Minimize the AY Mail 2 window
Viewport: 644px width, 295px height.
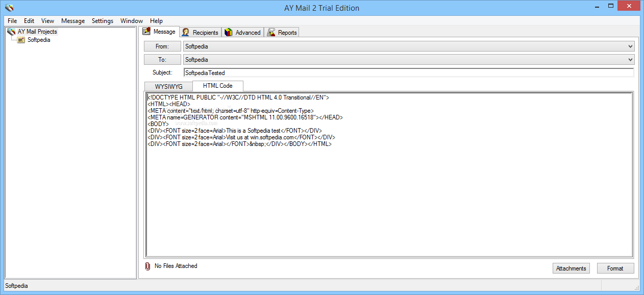click(x=597, y=6)
